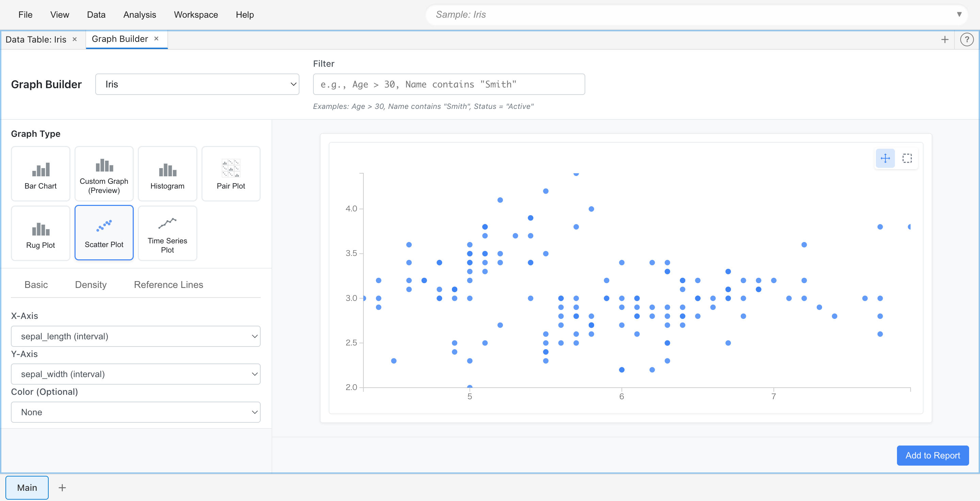Open the help icon in top right
This screenshot has height=501, width=980.
(x=967, y=39)
